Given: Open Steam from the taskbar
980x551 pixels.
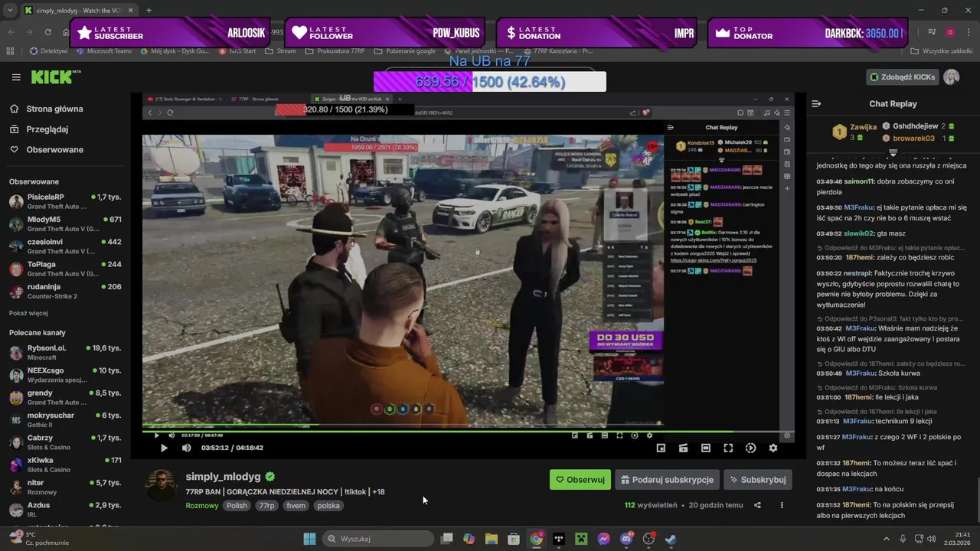Looking at the screenshot, I should click(671, 539).
